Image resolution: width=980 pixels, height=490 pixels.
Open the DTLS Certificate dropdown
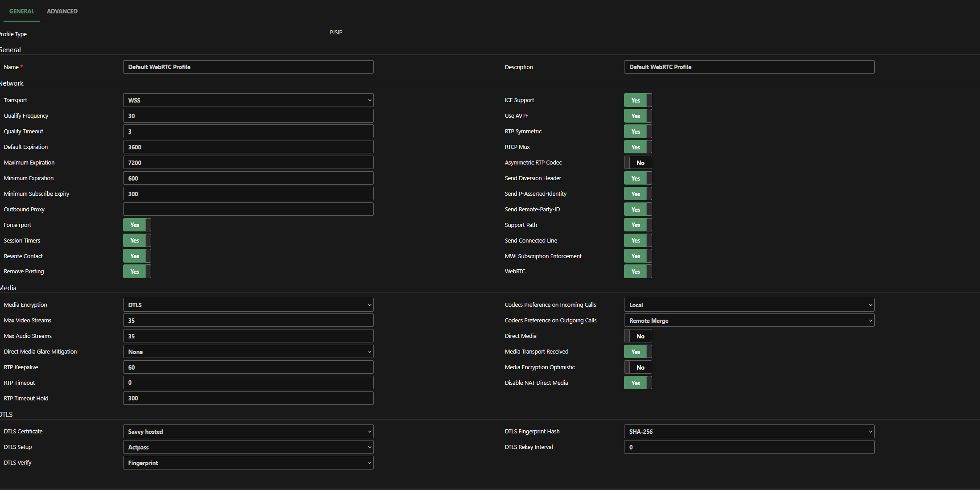point(248,432)
